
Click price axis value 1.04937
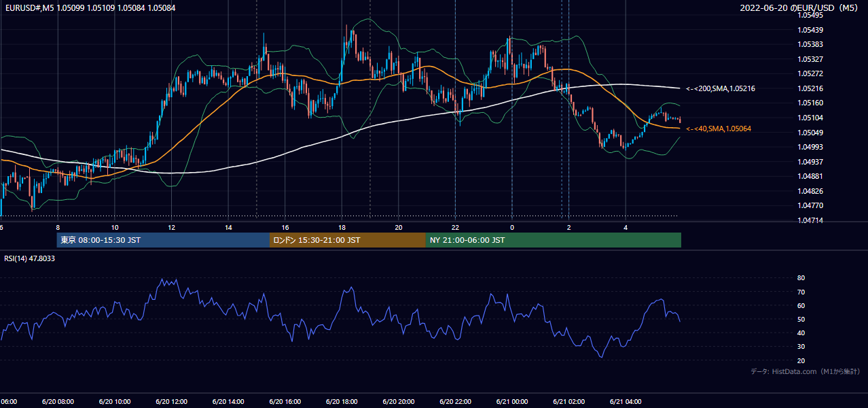click(x=810, y=162)
